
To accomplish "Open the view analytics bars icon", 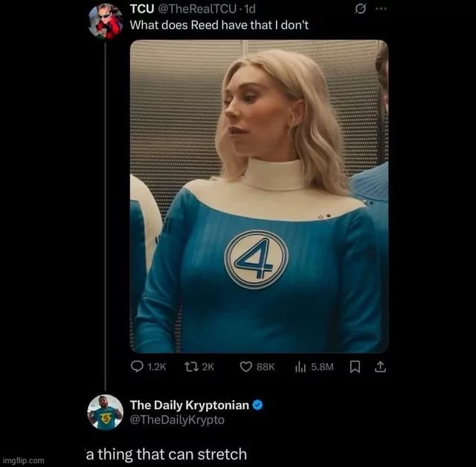I will tap(300, 367).
